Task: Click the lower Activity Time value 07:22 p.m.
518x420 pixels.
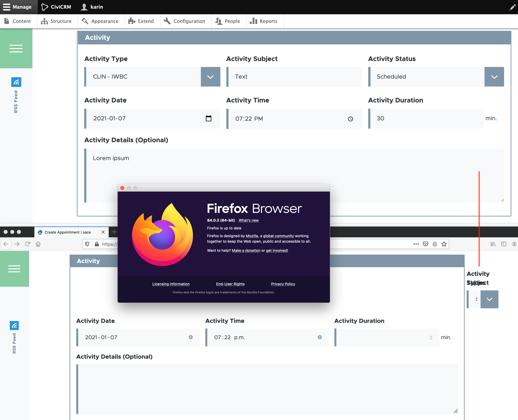Action: (230, 337)
